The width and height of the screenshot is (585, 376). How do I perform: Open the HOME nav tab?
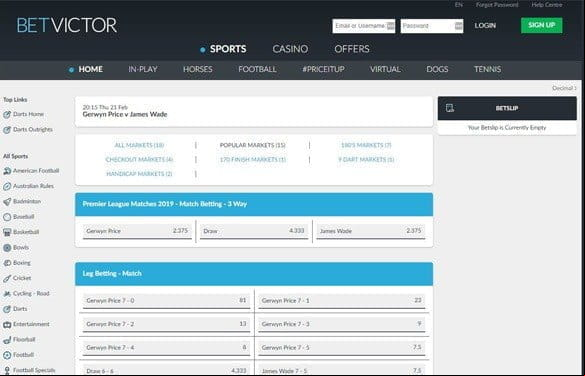tap(91, 69)
